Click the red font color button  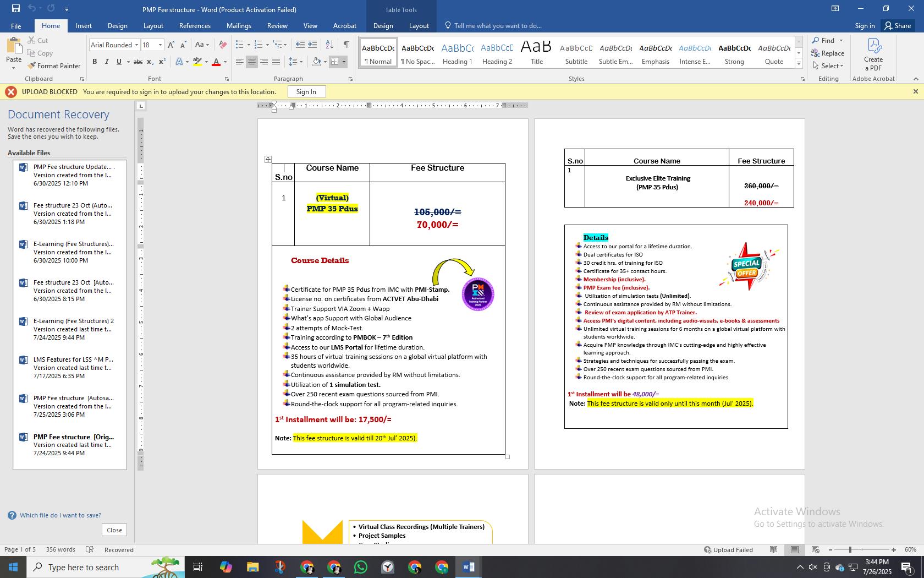216,62
